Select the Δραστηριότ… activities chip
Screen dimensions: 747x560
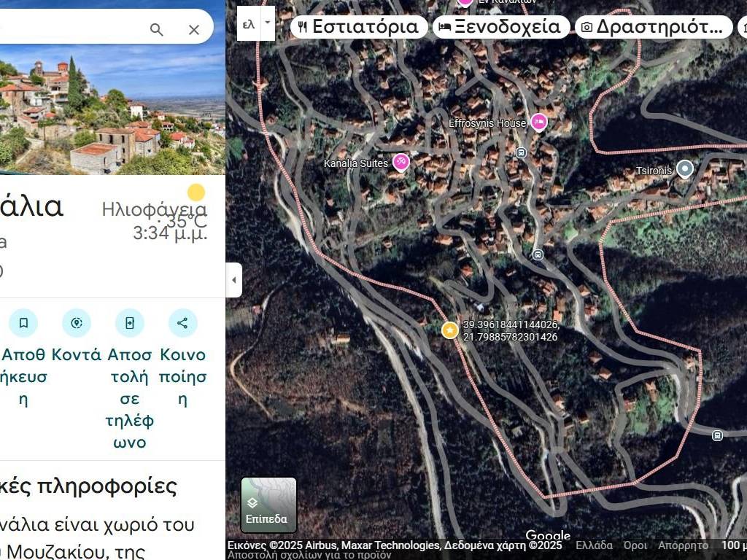coord(654,27)
